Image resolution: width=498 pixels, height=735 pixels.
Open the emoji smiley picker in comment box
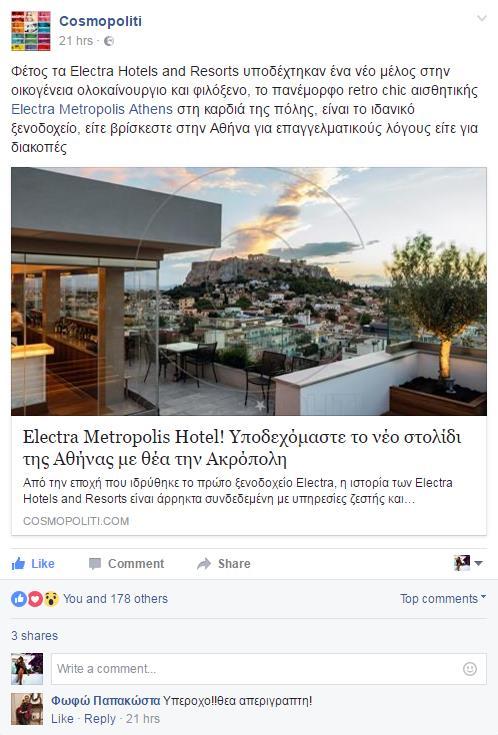coord(470,669)
